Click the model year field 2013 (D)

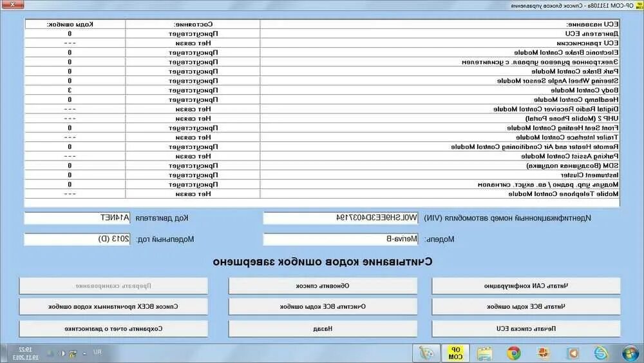[77, 239]
